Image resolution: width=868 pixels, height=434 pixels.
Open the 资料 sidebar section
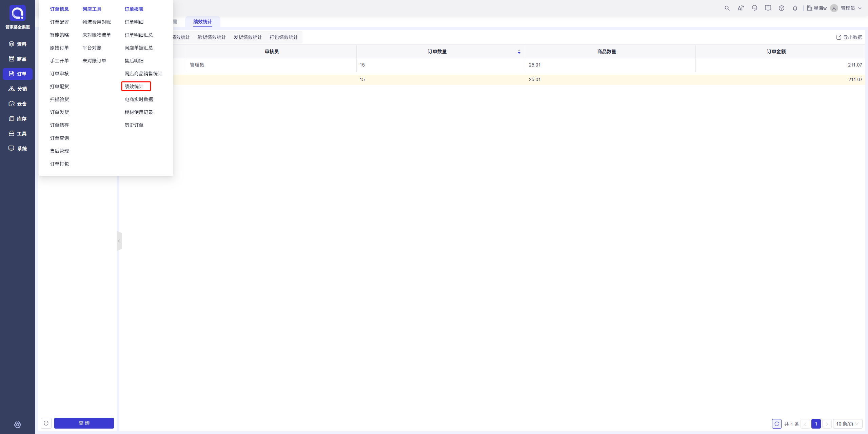[18, 44]
